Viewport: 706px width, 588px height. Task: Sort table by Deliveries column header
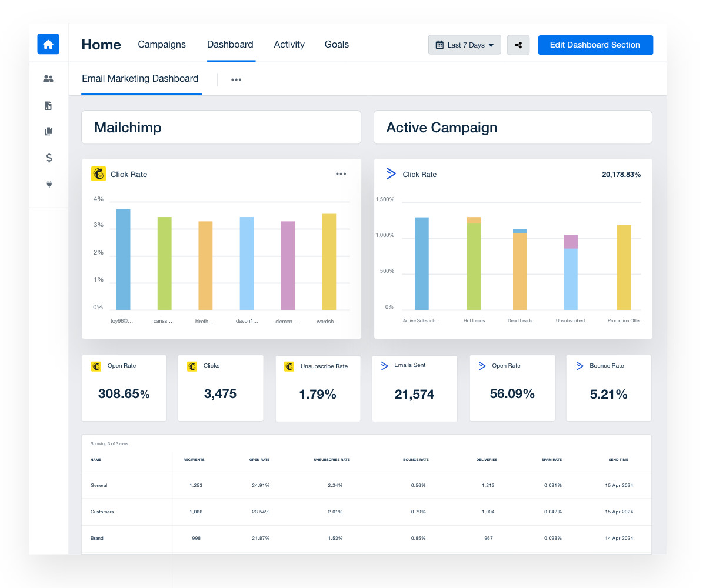click(487, 459)
